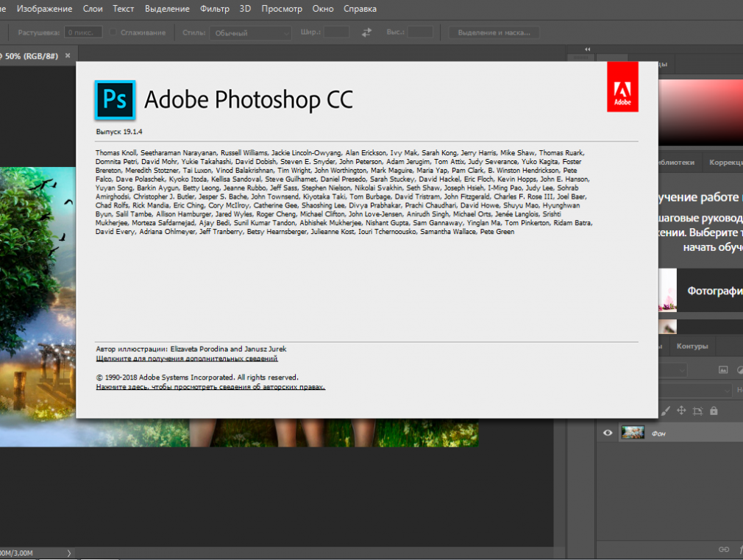
Task: Click the Фотография tutorial thumbnail image
Action: [x=667, y=290]
